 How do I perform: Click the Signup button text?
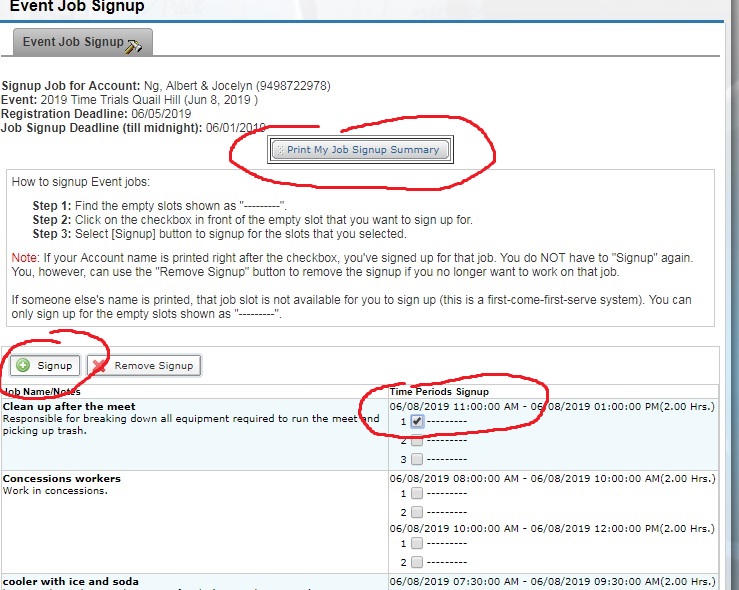pyautogui.click(x=55, y=366)
